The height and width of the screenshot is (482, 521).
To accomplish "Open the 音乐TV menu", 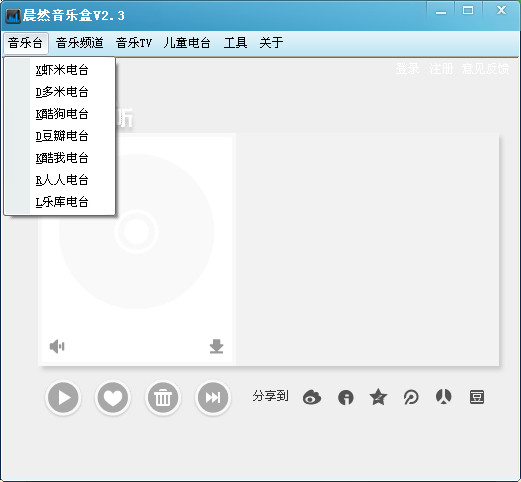I will pos(134,43).
